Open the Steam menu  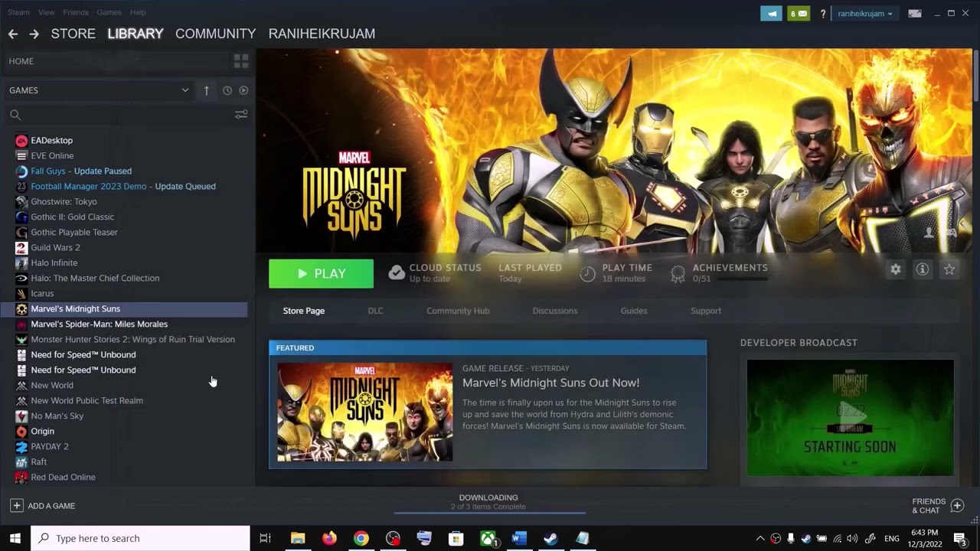(18, 12)
